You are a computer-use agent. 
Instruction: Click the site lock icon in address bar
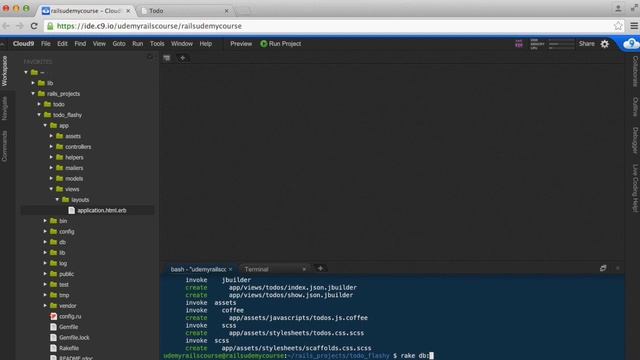click(x=50, y=26)
